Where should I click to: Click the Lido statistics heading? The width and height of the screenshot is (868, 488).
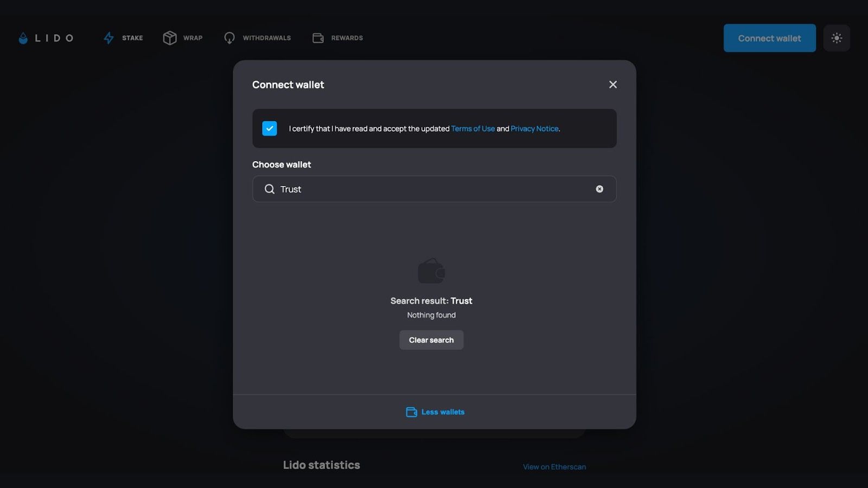pos(322,465)
